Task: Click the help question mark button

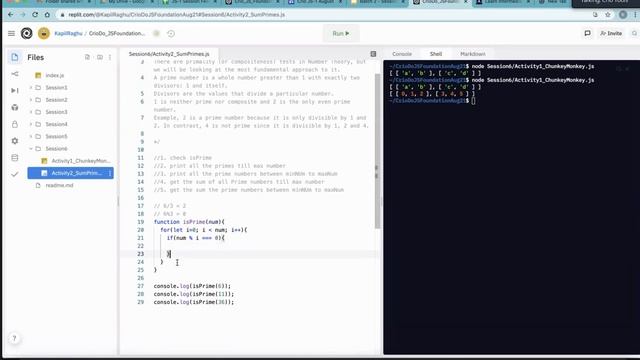Action: [x=14, y=338]
